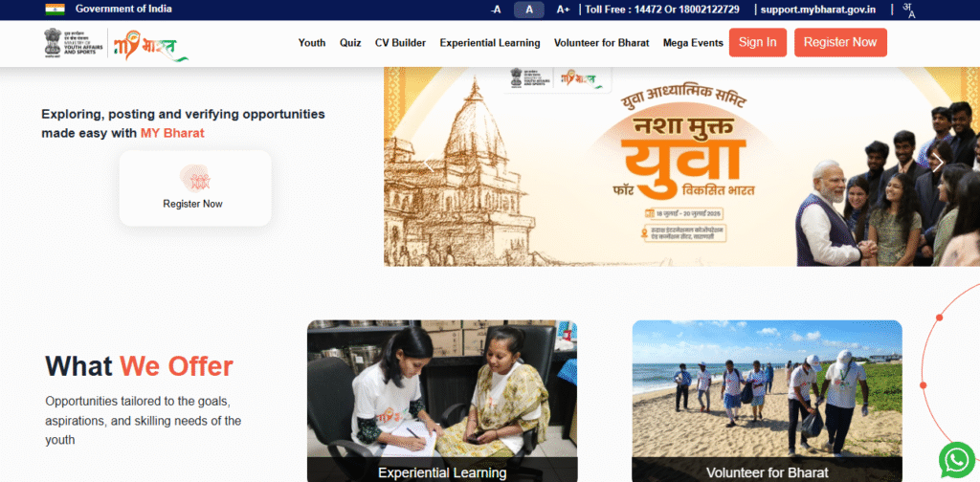980x482 pixels.
Task: Click the language switch icon in top bar
Action: point(909,10)
